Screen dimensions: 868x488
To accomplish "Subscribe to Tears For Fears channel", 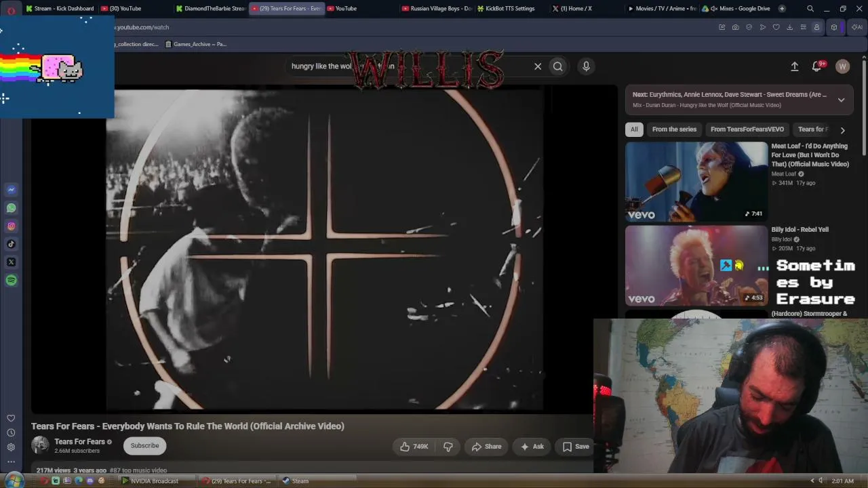I will (144, 445).
